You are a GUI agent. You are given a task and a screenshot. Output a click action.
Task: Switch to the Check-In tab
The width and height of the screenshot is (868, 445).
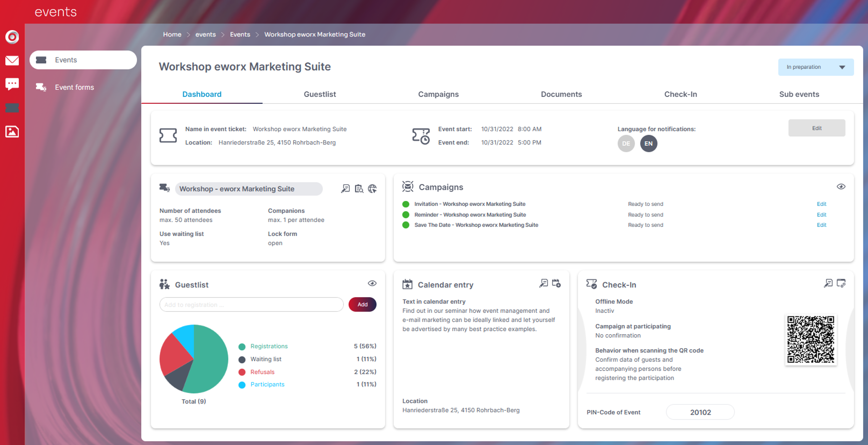tap(680, 94)
